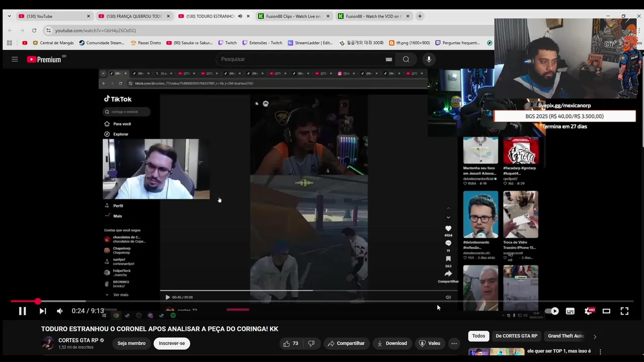Screen dimensions: 644x362
Task: Open the player settings gear
Action: coord(589,311)
